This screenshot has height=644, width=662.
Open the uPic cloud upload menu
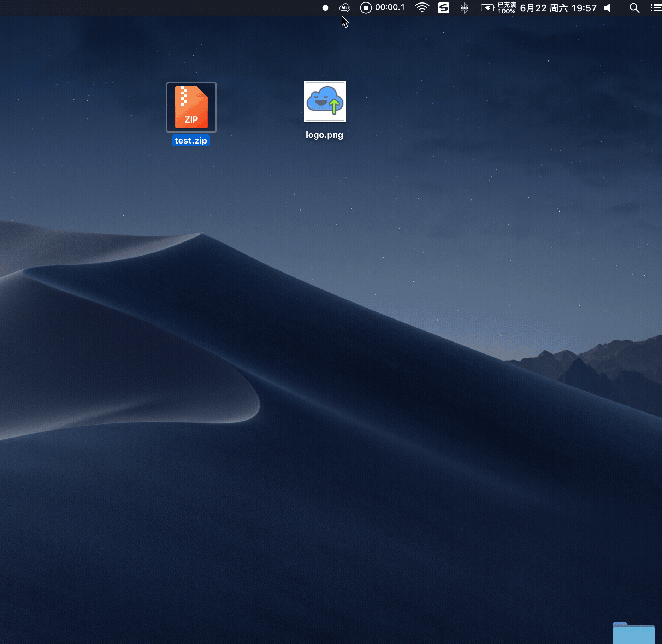tap(344, 7)
